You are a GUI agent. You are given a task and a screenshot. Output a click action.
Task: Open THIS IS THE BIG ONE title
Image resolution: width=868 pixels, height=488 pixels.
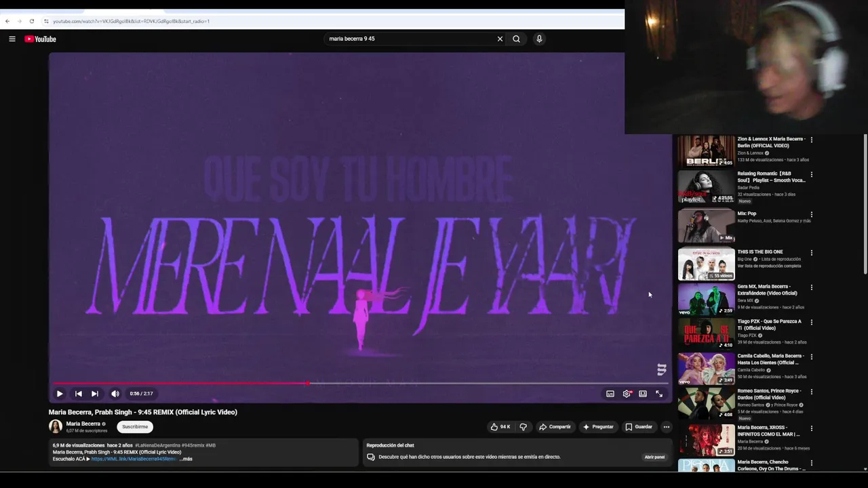click(760, 251)
